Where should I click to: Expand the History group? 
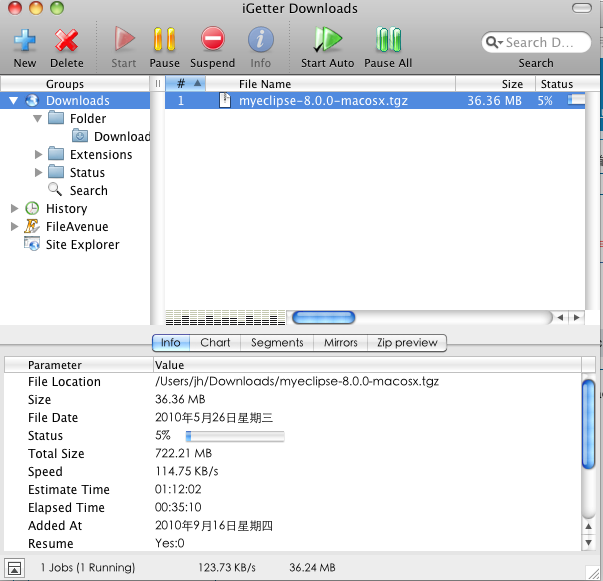point(15,208)
